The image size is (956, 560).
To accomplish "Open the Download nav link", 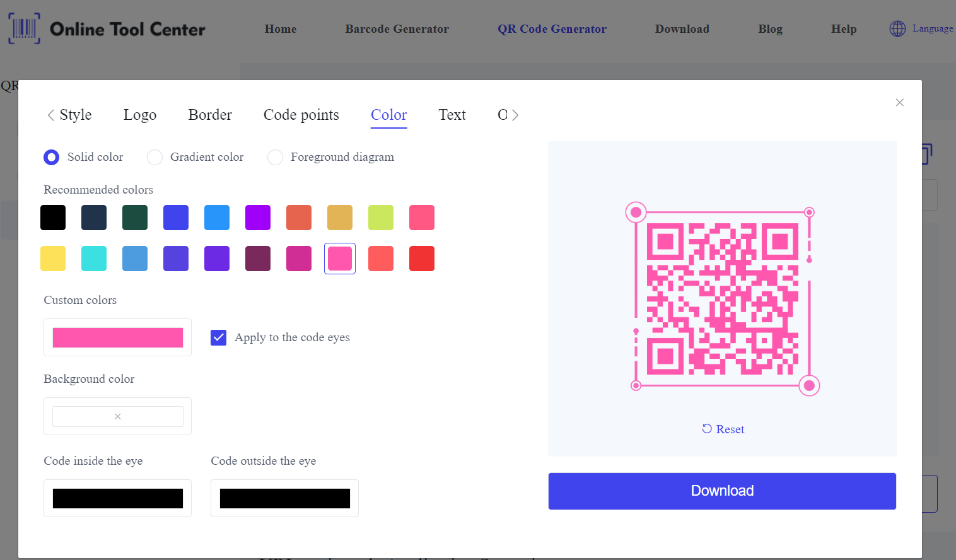I will tap(682, 29).
